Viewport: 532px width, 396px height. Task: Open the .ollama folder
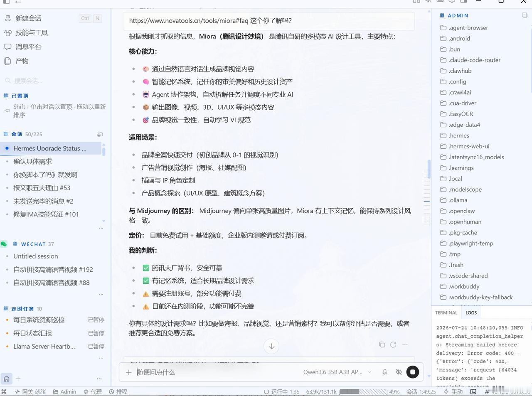(458, 200)
